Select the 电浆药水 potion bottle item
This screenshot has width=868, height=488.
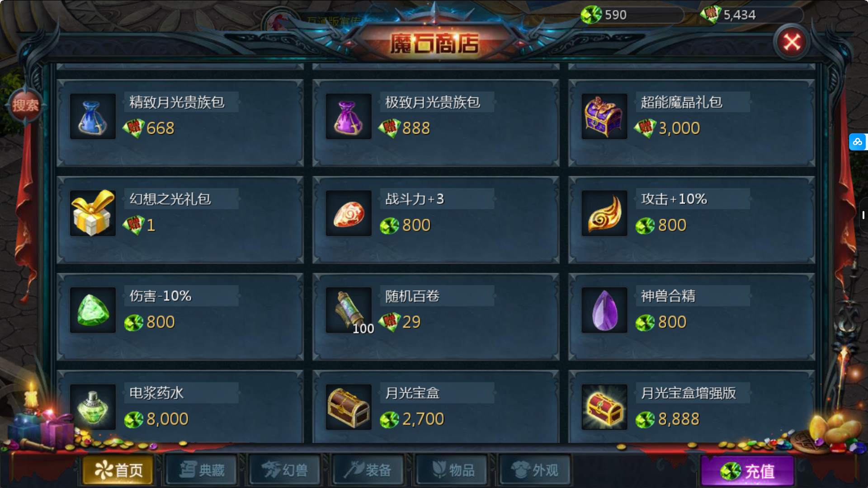pos(93,407)
